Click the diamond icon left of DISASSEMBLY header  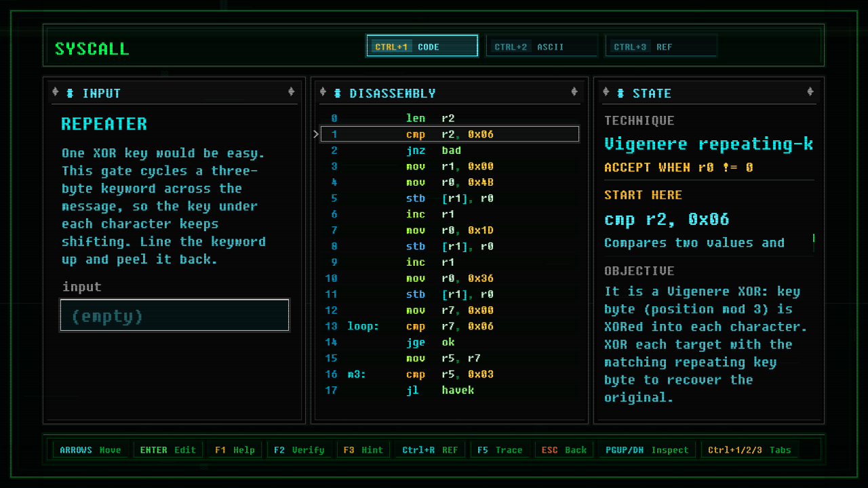click(x=323, y=92)
